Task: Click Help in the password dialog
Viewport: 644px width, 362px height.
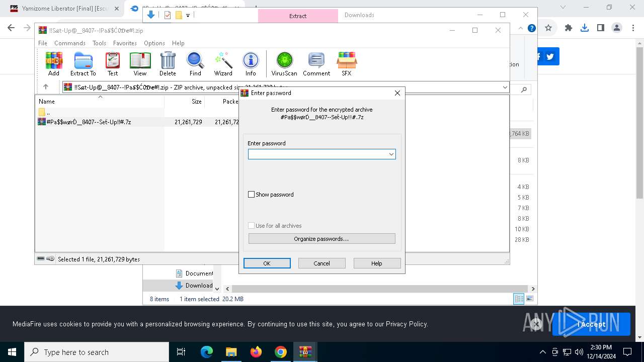Action: [x=377, y=263]
